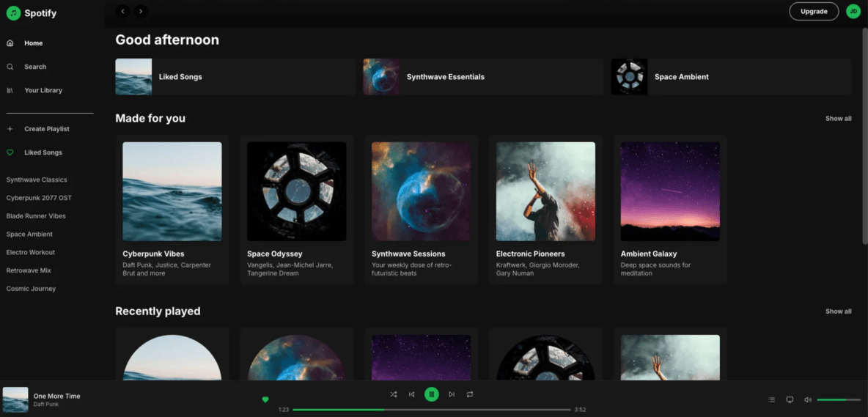Open the Space Odyssey cover art
The height and width of the screenshot is (417, 868).
[297, 191]
